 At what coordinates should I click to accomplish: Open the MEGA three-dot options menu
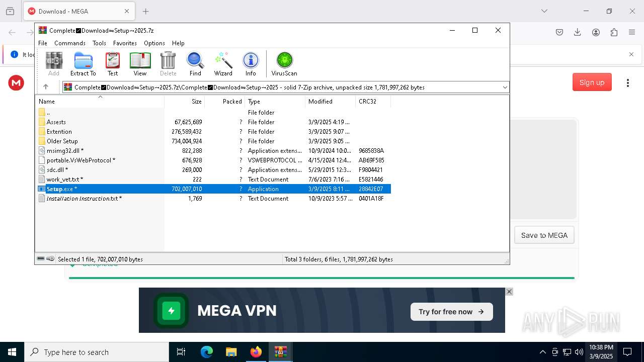(627, 83)
